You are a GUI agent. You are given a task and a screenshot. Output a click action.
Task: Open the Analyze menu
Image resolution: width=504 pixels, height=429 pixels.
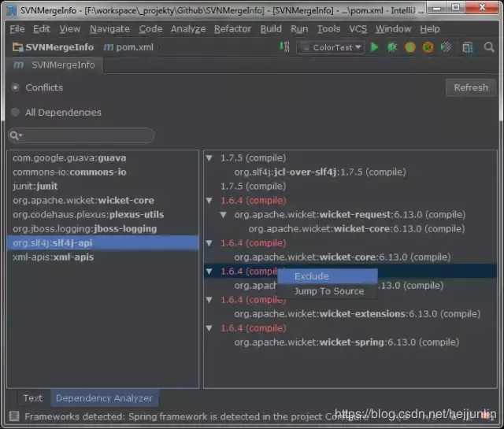tap(188, 29)
